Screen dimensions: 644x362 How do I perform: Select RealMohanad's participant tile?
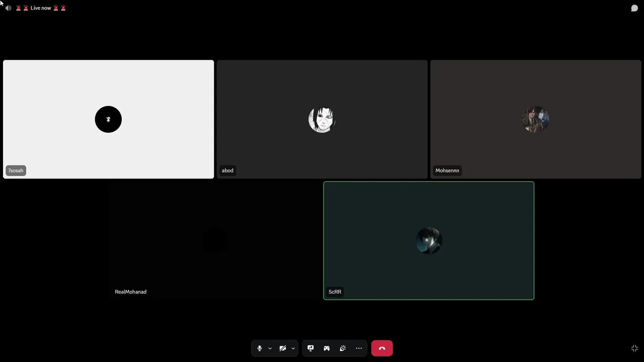click(215, 241)
